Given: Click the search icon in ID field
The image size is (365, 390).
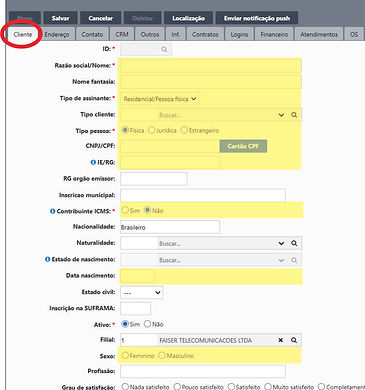Looking at the screenshot, I should coord(164,49).
